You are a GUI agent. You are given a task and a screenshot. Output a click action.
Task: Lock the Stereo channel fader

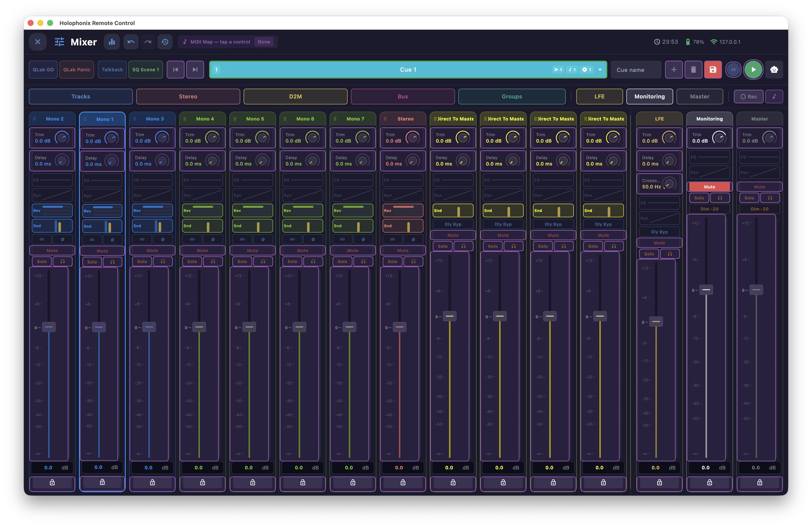coord(403,482)
